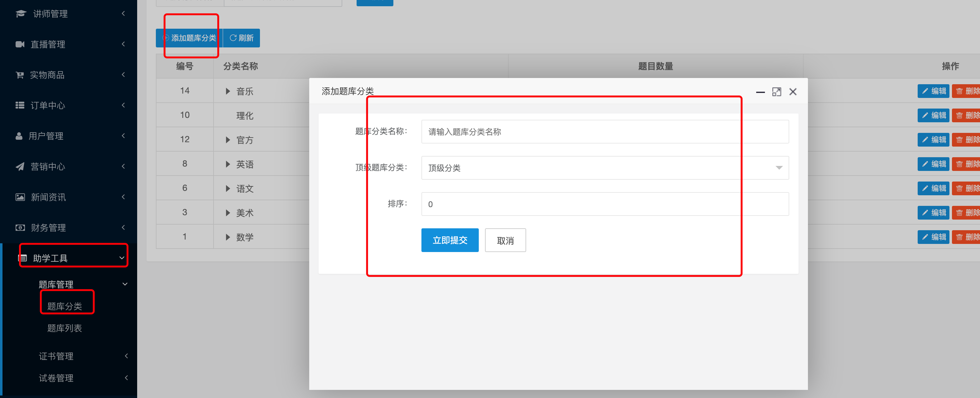The width and height of the screenshot is (980, 398).
Task: Click the 助学工具 book icon
Action: pyautogui.click(x=23, y=258)
